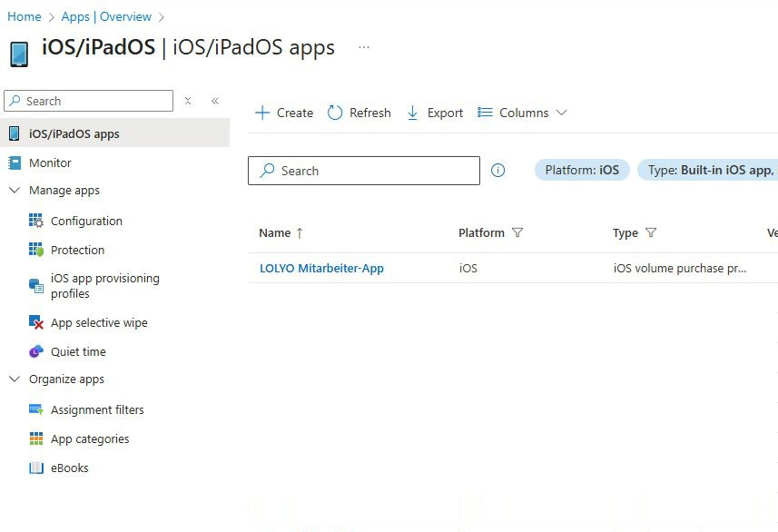
Task: Open Assignment filters
Action: pyautogui.click(x=98, y=409)
